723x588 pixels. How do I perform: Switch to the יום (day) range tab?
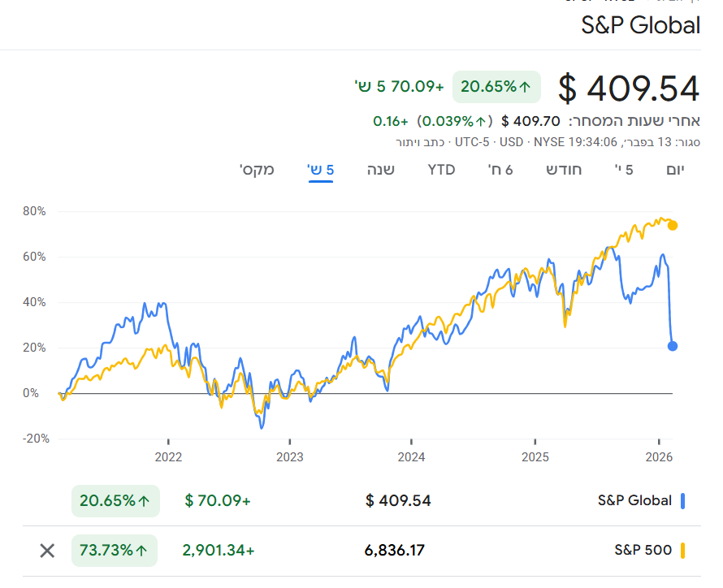click(676, 170)
